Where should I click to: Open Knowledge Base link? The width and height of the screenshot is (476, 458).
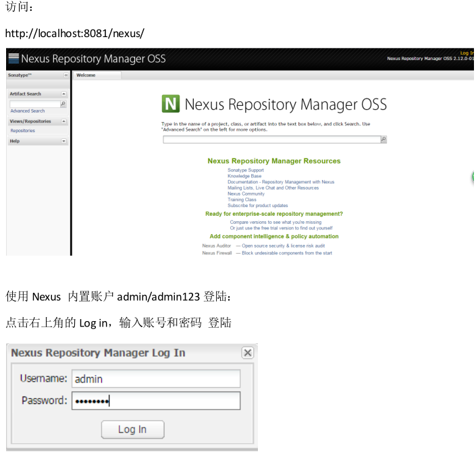point(244,176)
